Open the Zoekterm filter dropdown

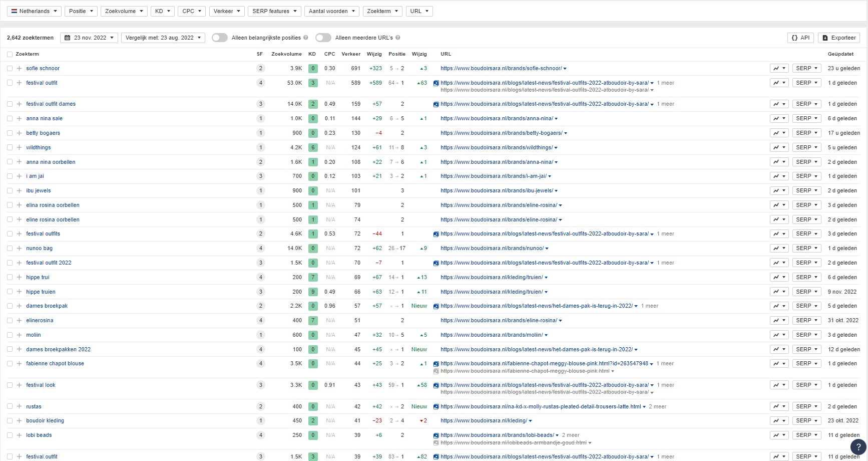pyautogui.click(x=382, y=11)
